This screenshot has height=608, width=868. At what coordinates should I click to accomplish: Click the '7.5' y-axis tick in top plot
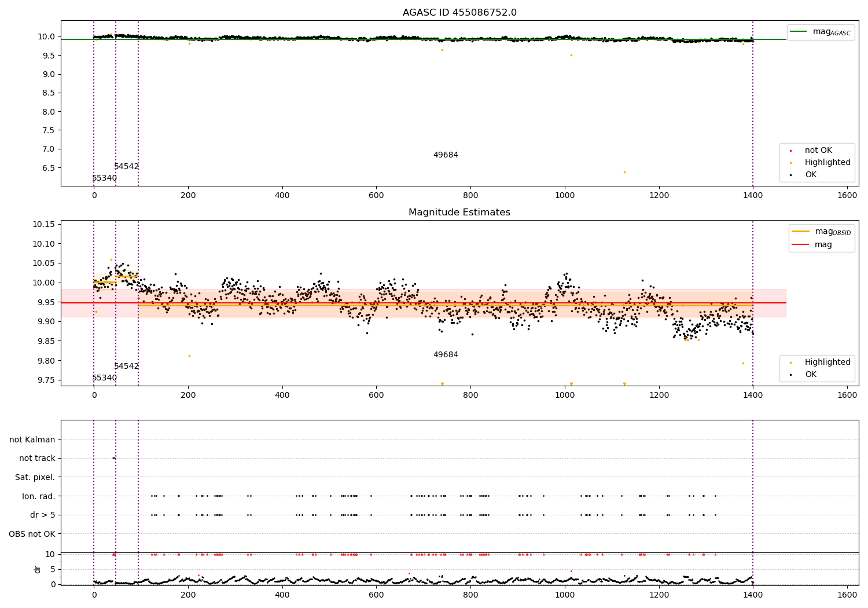tap(48, 130)
